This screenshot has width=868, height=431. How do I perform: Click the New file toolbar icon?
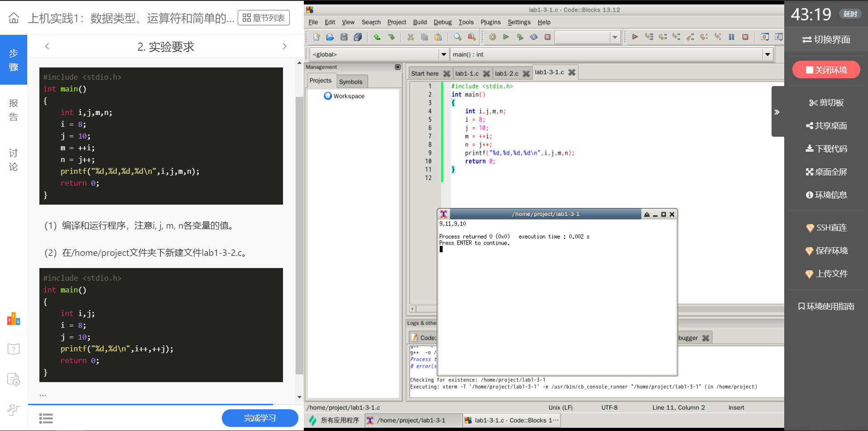pos(317,37)
